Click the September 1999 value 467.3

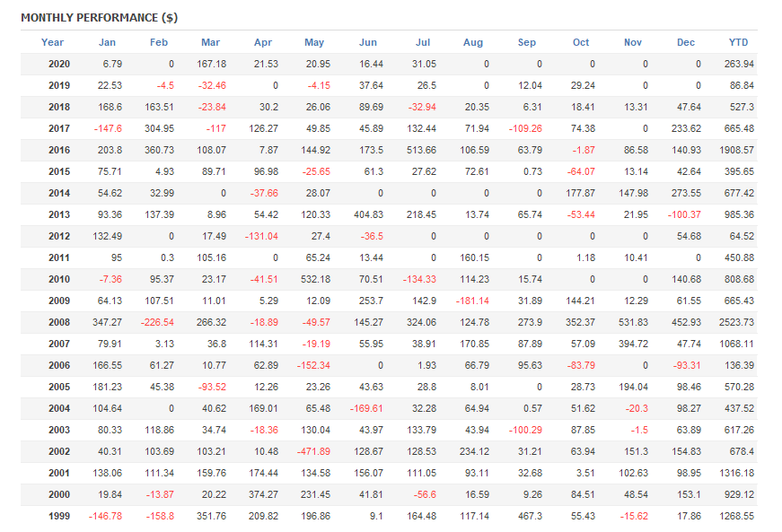[527, 515]
